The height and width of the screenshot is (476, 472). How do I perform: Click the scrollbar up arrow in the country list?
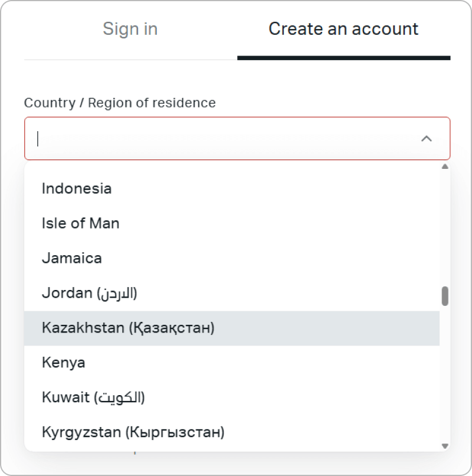point(445,167)
